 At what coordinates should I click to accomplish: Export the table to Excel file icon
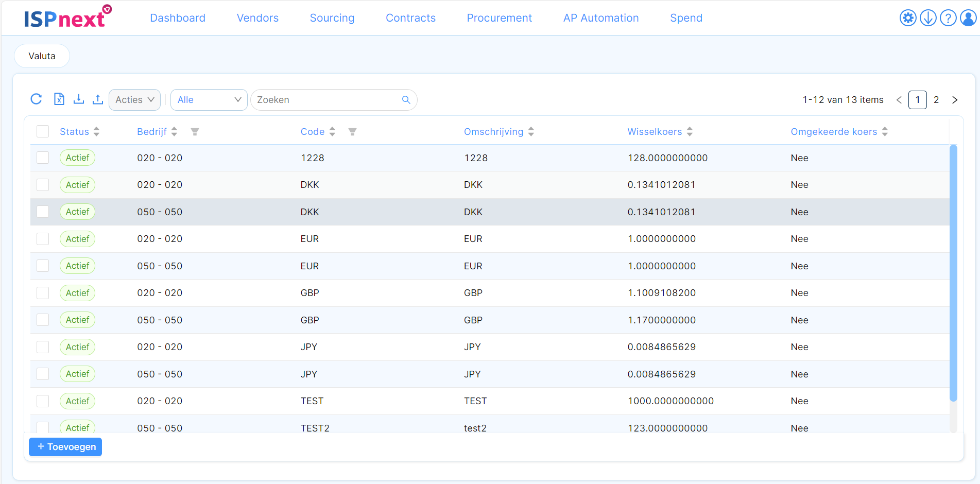(x=59, y=99)
